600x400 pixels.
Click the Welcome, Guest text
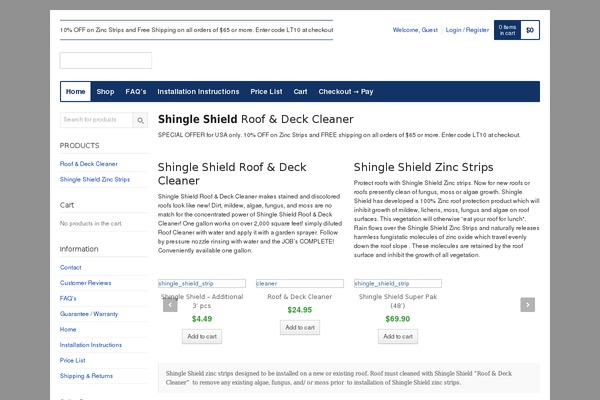click(415, 30)
